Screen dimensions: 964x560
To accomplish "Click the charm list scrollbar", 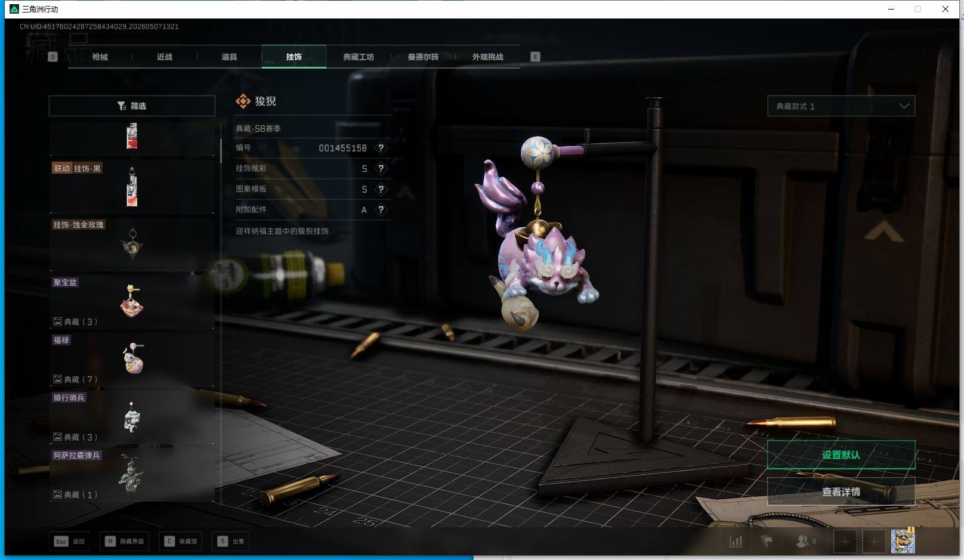I will (x=221, y=151).
